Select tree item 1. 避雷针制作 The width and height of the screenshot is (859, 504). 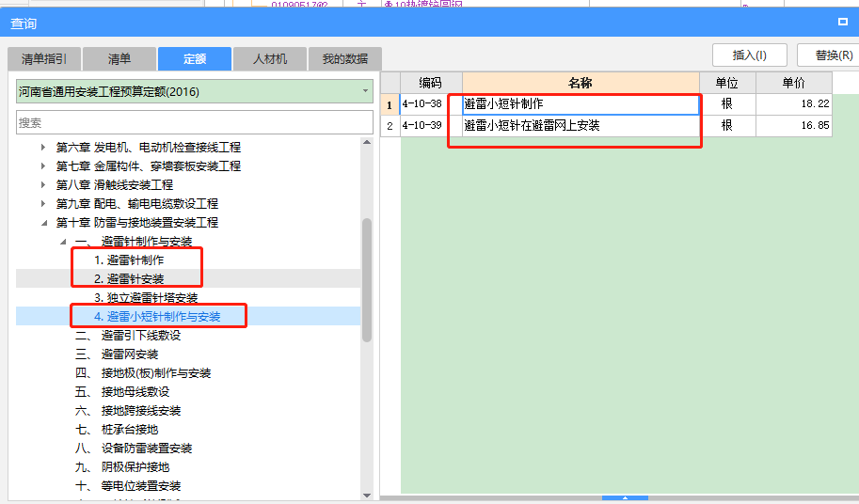point(129,260)
